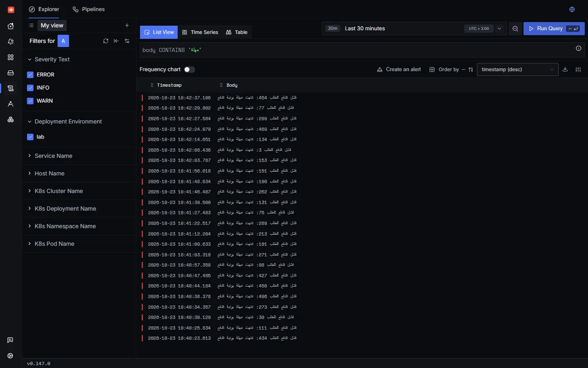This screenshot has height=368, width=588.
Task: Open the Infrastructure icon in the sidebar
Action: pyautogui.click(x=11, y=119)
